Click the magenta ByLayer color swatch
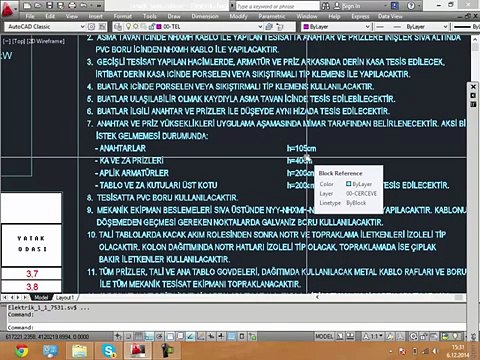The width and height of the screenshot is (480, 360). (306, 27)
